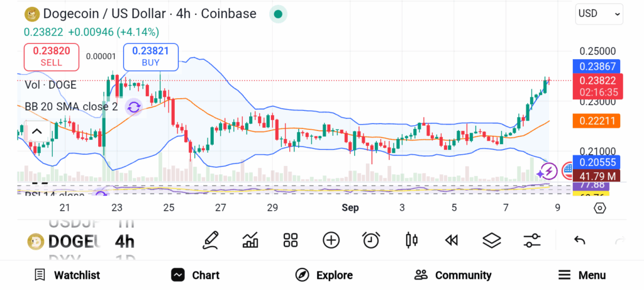Collapse the indicator legend chevron
Screen dimensions: 644x290
coord(36,131)
